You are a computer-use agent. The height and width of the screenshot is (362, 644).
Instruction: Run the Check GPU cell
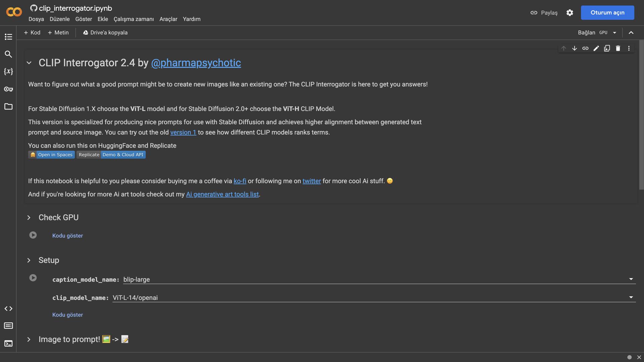tap(33, 235)
